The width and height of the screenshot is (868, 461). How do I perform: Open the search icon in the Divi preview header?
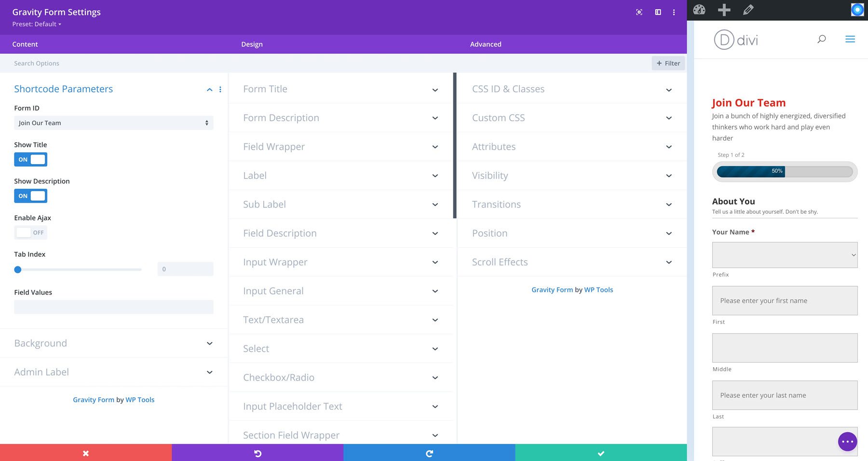coord(821,39)
